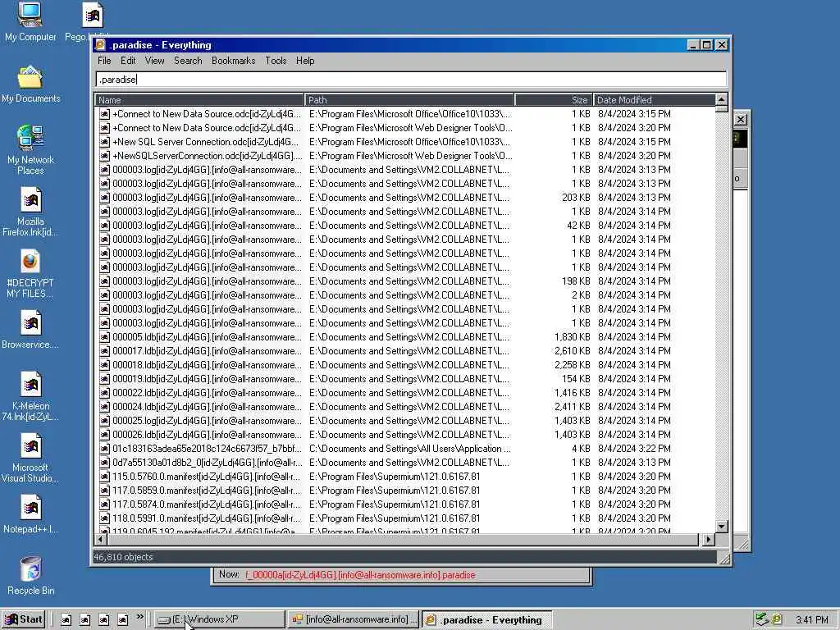
Task: Click horizontal scrollbar left arrow
Action: [x=101, y=539]
